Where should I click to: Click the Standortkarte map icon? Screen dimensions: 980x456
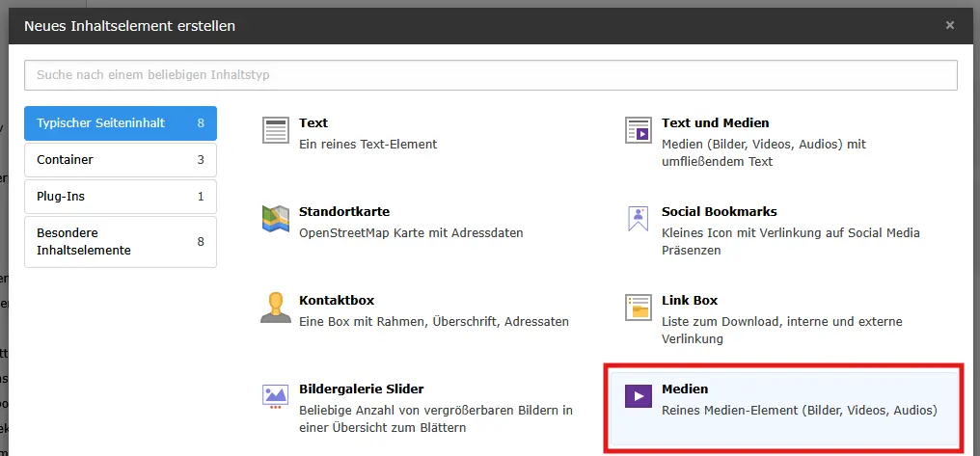276,219
